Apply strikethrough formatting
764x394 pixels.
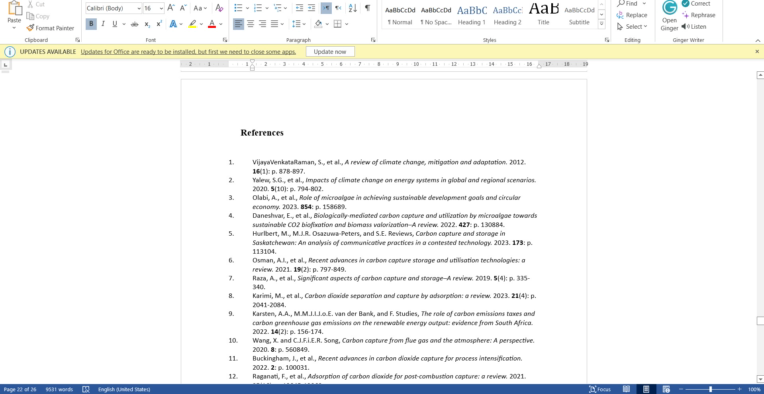pyautogui.click(x=134, y=24)
